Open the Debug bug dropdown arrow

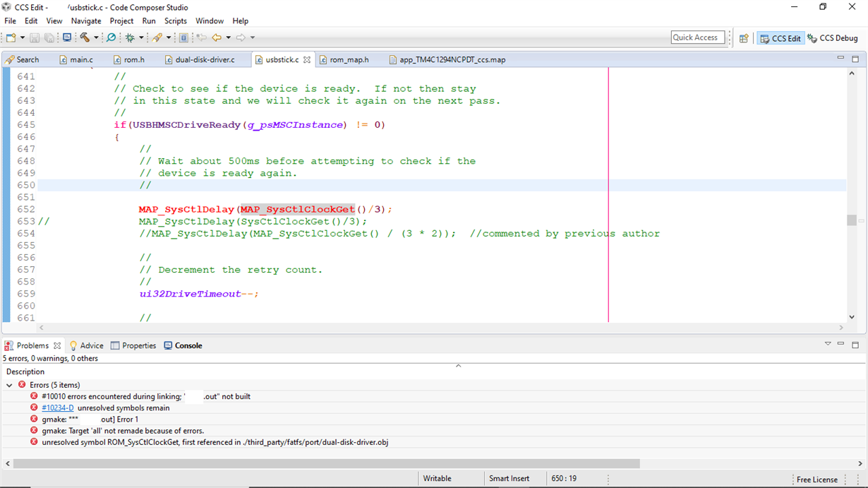pyautogui.click(x=141, y=37)
